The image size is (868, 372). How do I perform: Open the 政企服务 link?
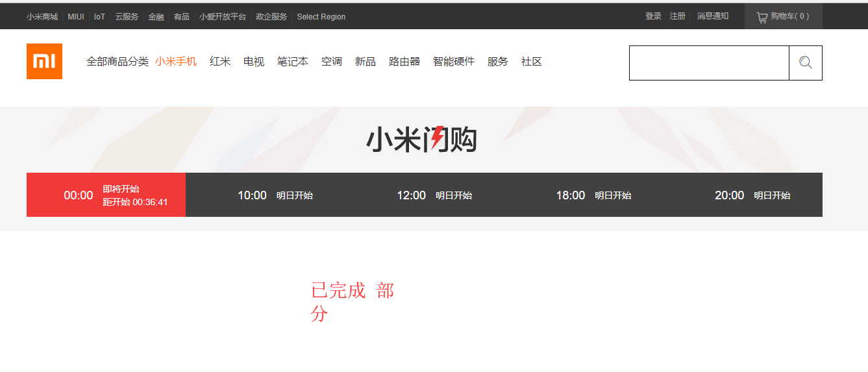[271, 17]
